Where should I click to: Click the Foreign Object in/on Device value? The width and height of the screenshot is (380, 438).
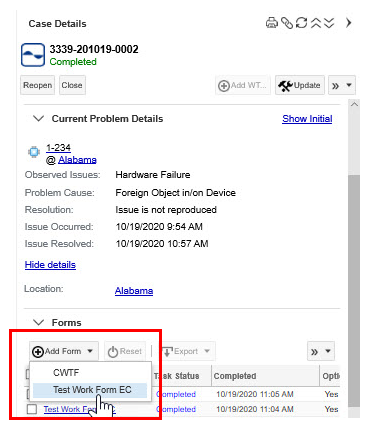tap(176, 193)
